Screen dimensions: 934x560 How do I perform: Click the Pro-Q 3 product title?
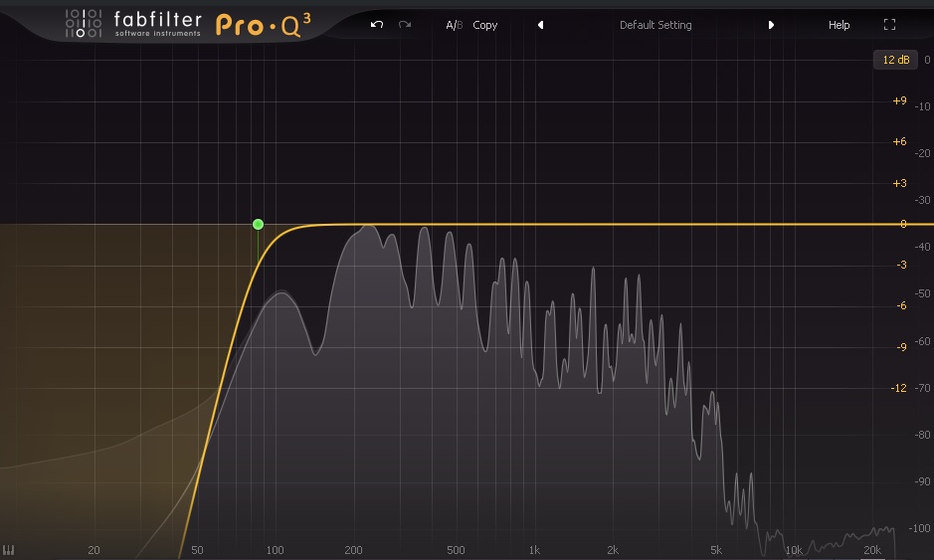coord(263,25)
